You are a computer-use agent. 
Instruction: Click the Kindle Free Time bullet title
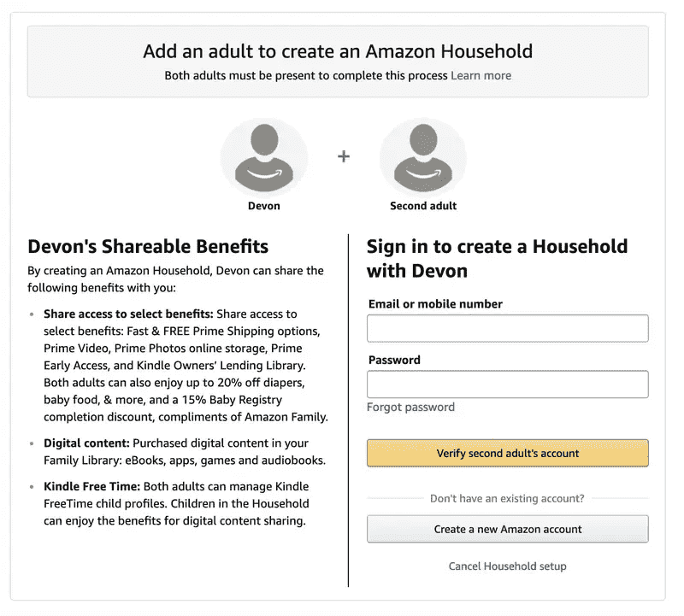[x=91, y=486]
